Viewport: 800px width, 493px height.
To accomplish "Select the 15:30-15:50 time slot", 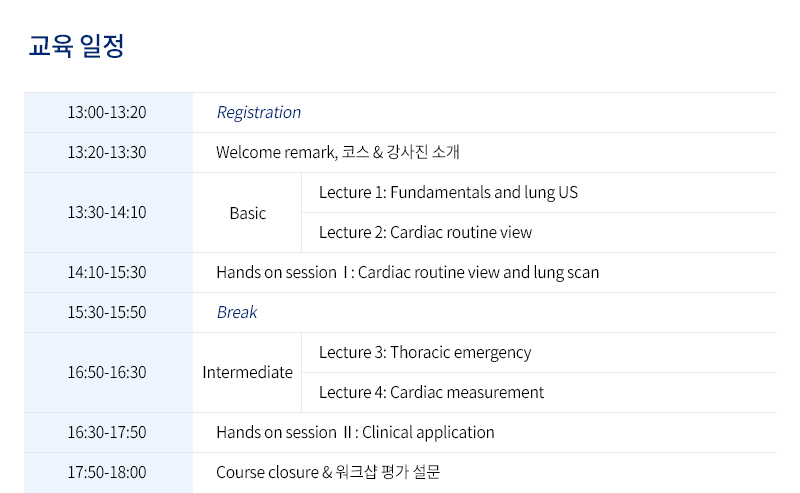I will tap(107, 313).
